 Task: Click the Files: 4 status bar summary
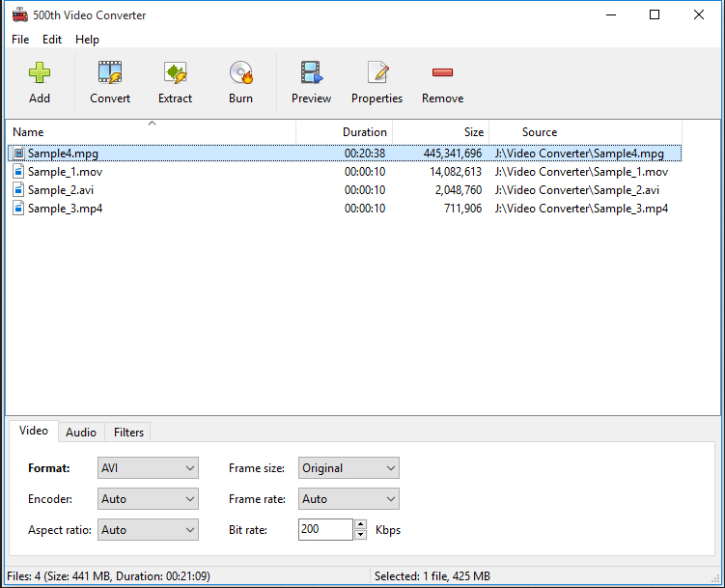(x=109, y=576)
